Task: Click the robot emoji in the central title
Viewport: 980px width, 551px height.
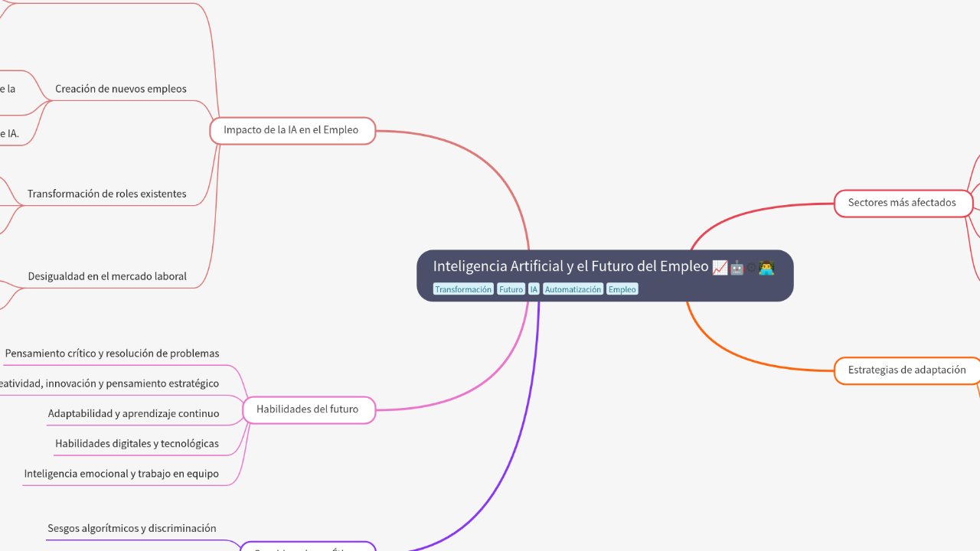Action: coord(737,268)
